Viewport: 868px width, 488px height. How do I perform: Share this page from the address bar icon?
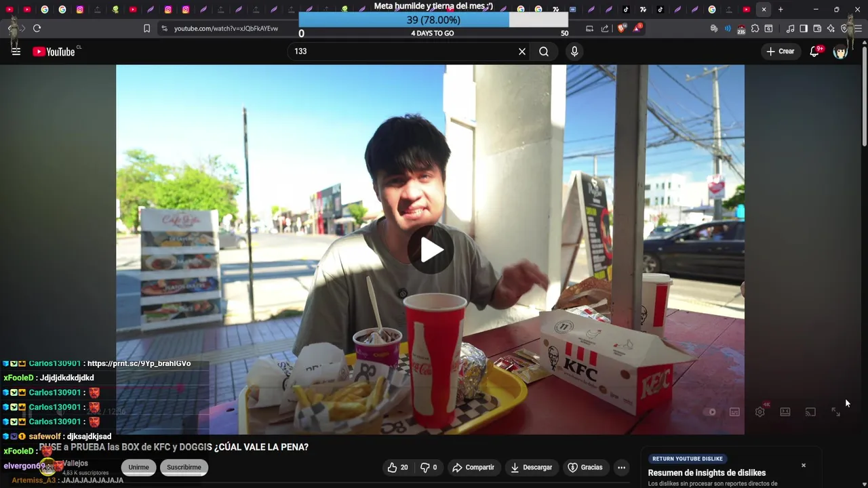(605, 28)
